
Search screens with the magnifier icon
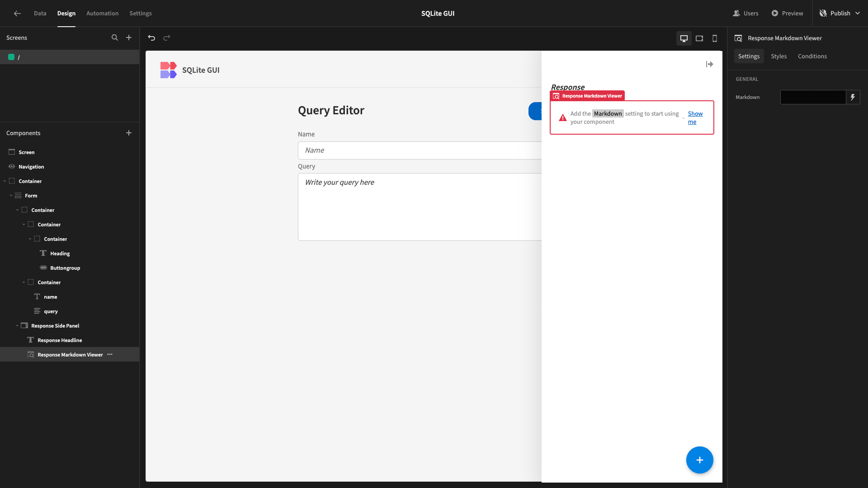pyautogui.click(x=115, y=38)
